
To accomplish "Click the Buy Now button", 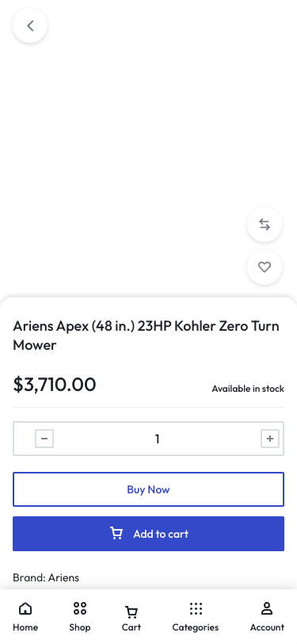I will click(149, 489).
